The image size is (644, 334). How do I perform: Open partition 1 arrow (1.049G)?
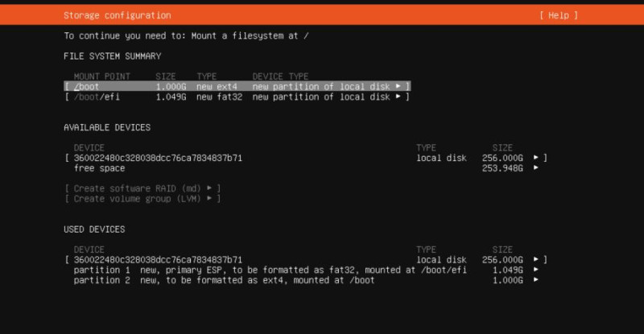tap(535, 270)
